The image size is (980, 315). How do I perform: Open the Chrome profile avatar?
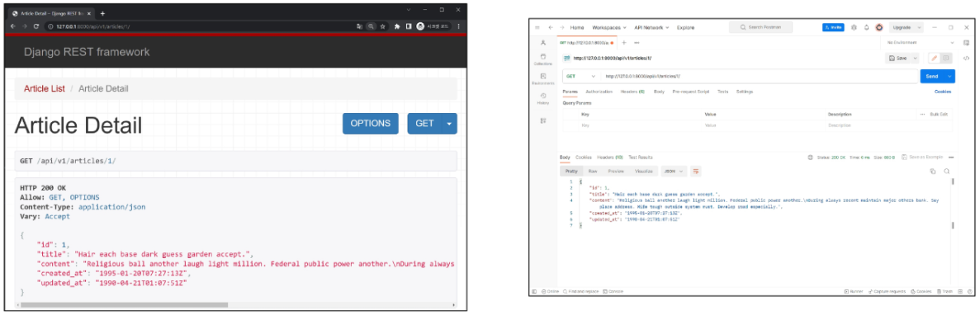(x=420, y=27)
